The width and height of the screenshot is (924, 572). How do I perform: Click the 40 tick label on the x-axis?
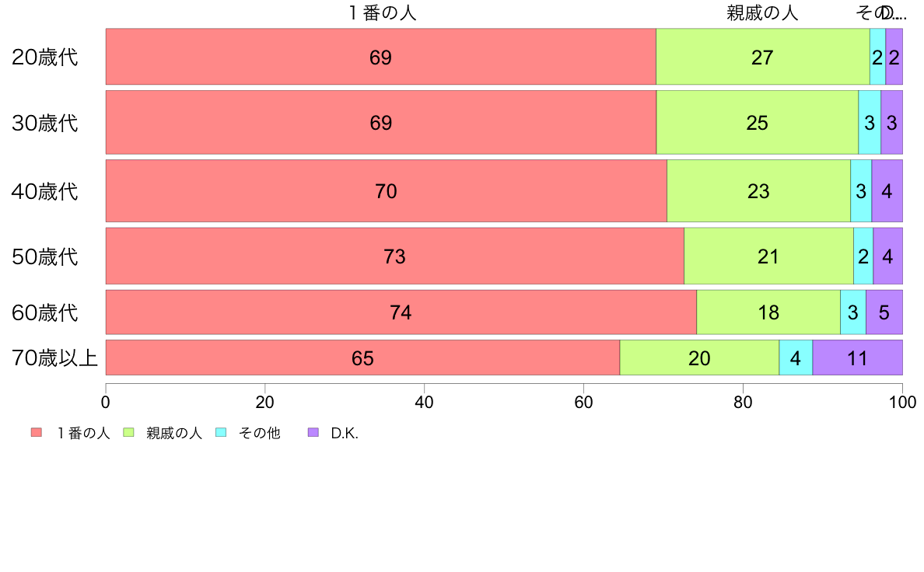424,402
